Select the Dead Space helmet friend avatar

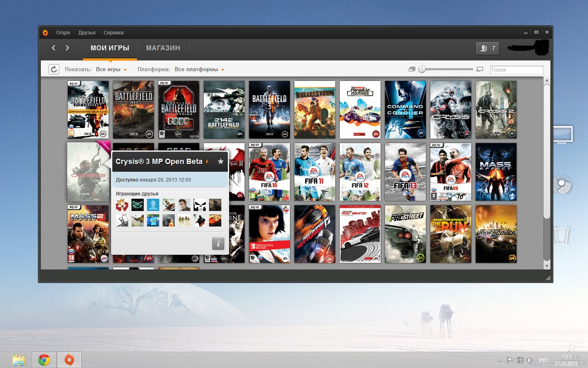137,205
